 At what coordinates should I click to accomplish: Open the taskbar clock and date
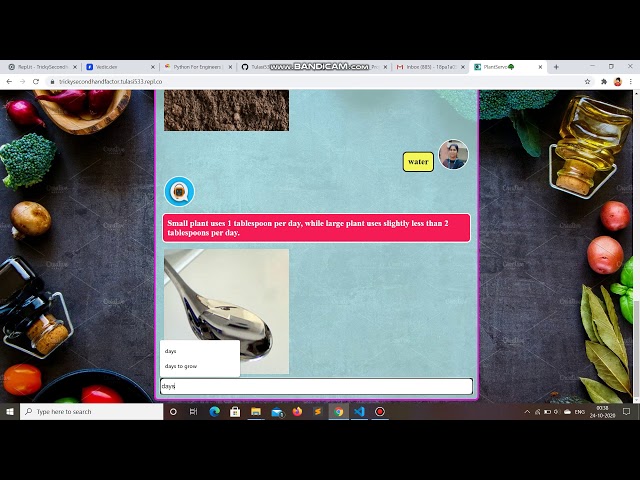(x=602, y=411)
